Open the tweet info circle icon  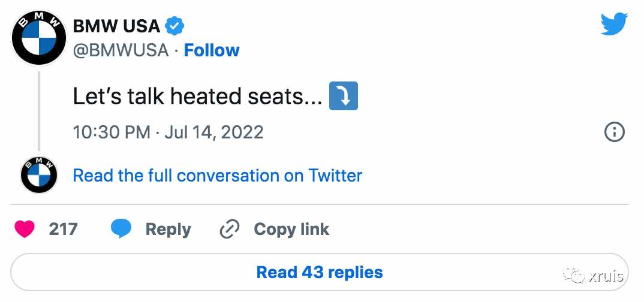click(x=615, y=132)
